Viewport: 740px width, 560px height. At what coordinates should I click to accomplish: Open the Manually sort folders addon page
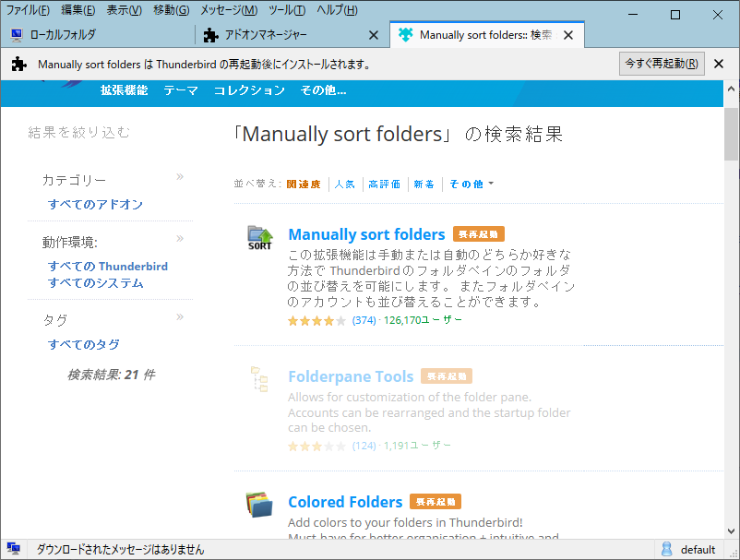366,234
